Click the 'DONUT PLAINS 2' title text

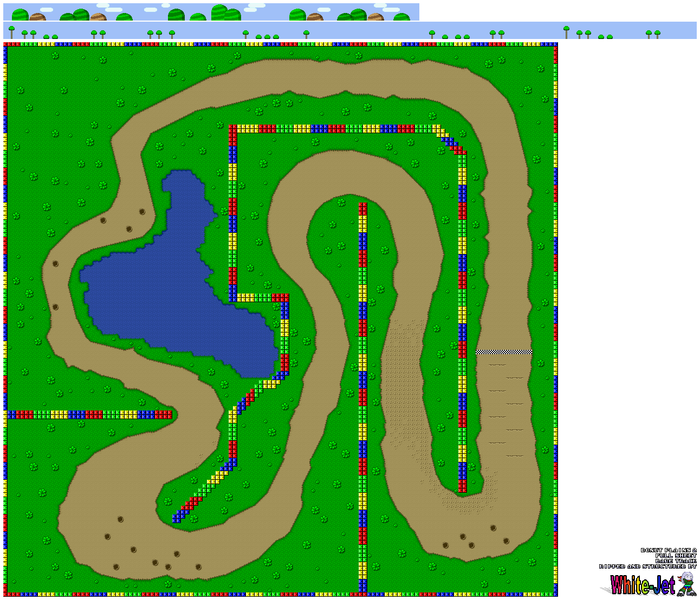pyautogui.click(x=669, y=550)
